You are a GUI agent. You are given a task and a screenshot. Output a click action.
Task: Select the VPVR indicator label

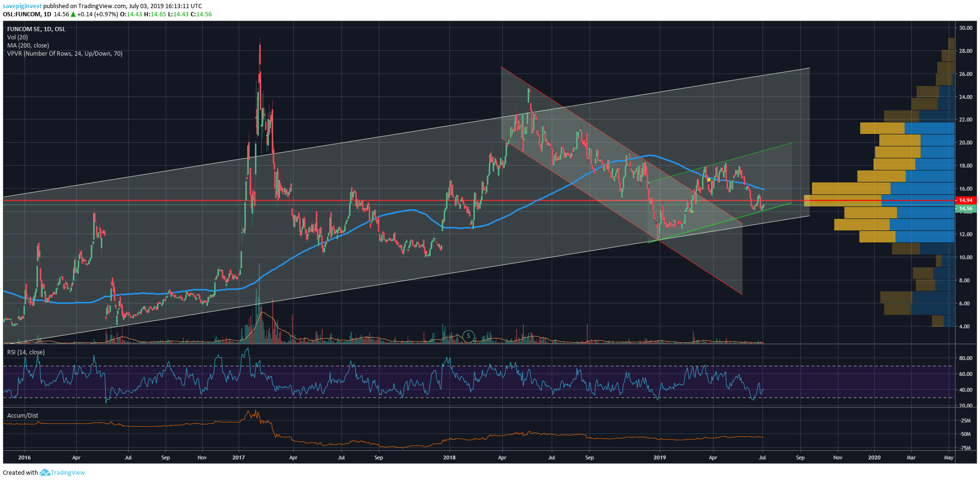[65, 54]
